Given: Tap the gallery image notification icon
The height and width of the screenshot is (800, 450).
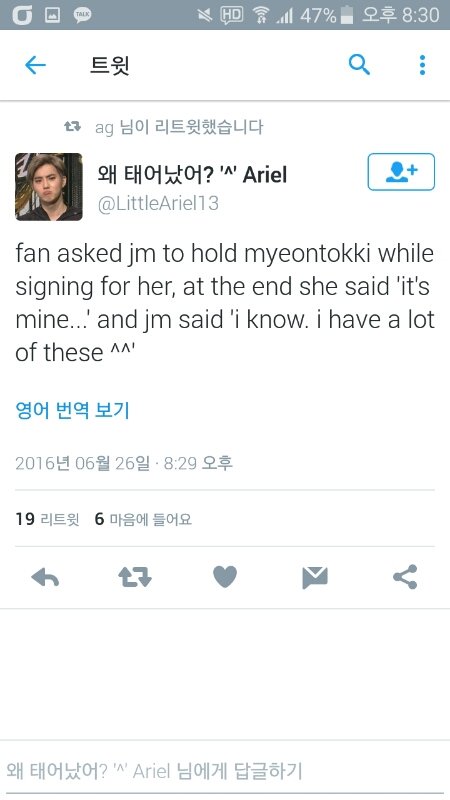Looking at the screenshot, I should [53, 15].
